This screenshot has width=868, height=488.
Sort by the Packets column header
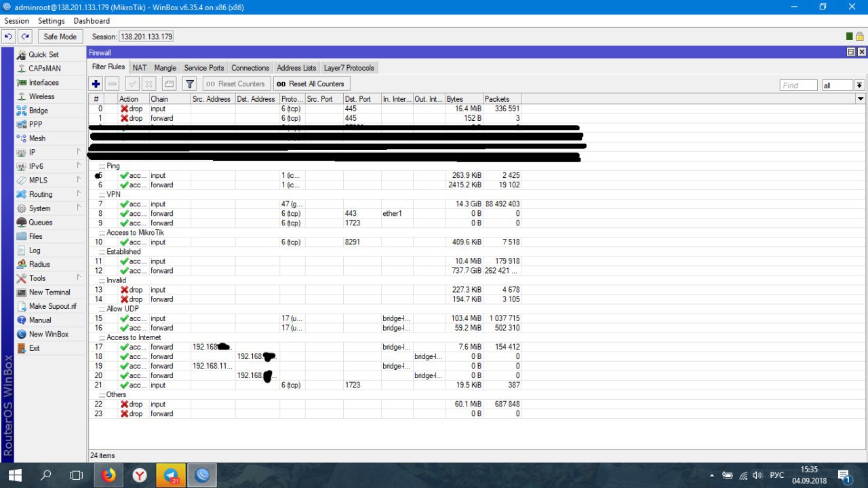point(502,99)
